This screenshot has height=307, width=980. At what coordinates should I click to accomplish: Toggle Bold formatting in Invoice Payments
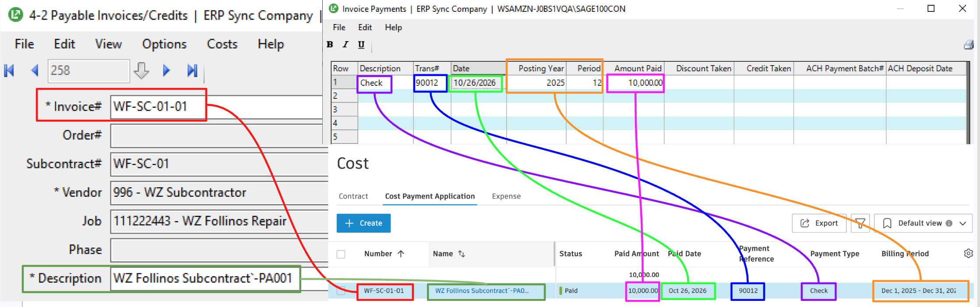[x=330, y=45]
